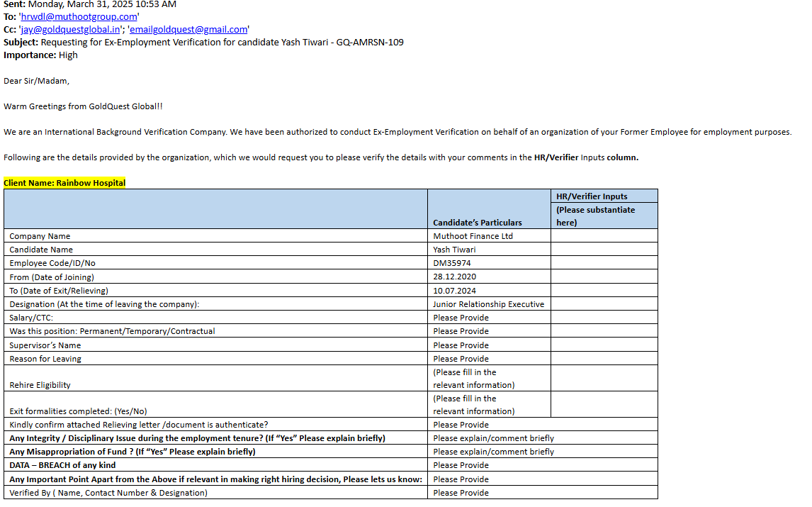Click the Rehire Eligibility label

[40, 384]
